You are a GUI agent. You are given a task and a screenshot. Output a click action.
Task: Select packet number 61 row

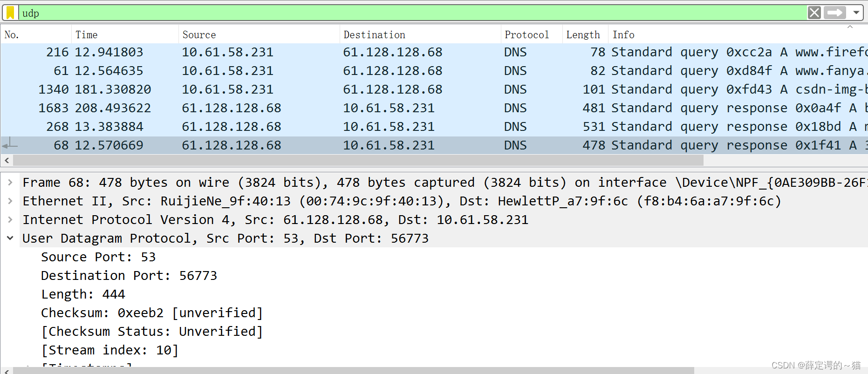tap(434, 71)
